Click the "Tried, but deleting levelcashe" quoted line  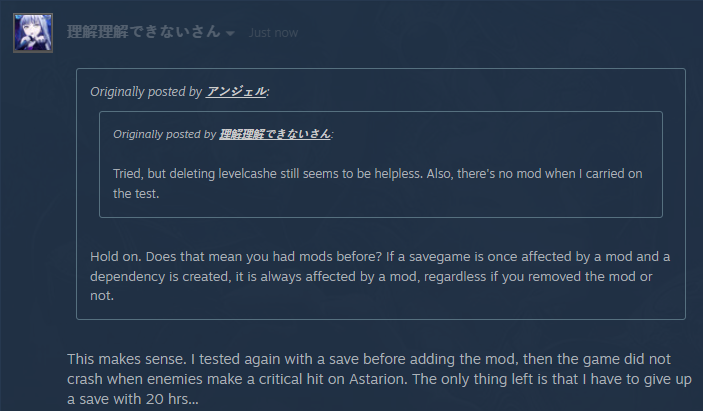(377, 174)
